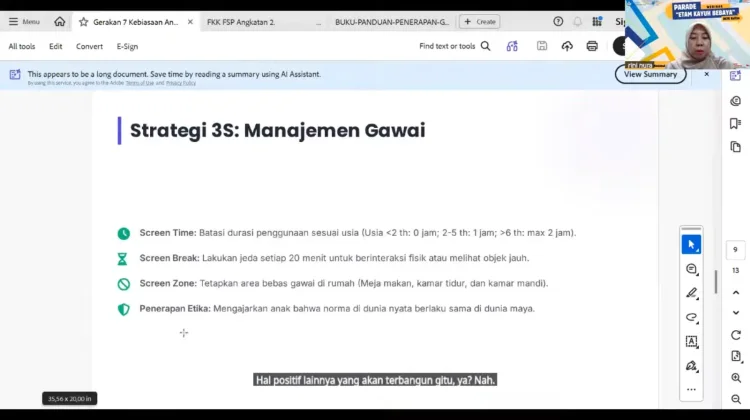Click the AI Assistant banner icon
The height and width of the screenshot is (420, 750).
coord(15,74)
